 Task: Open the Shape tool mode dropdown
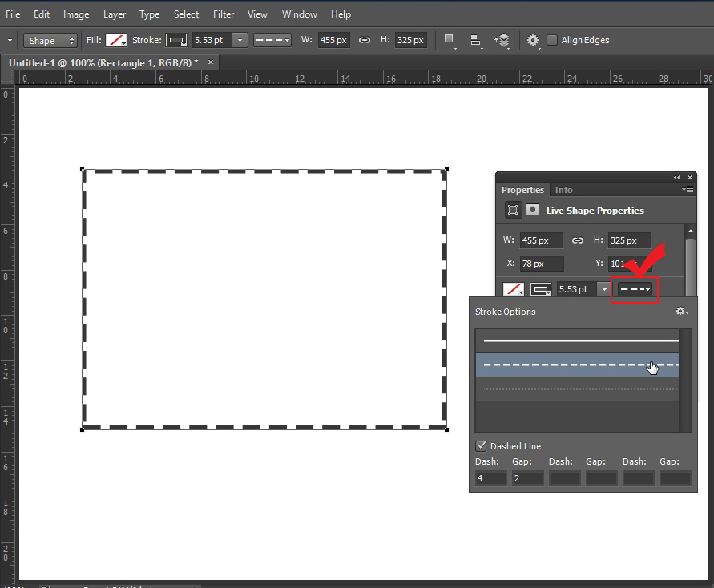coord(50,41)
